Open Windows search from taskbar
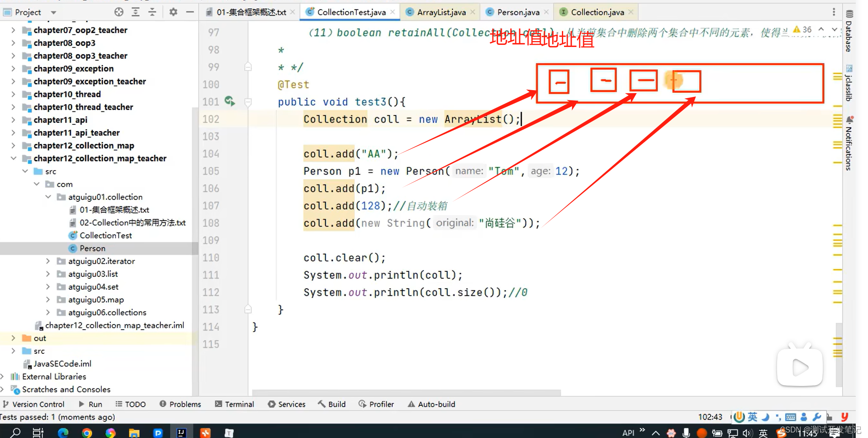This screenshot has height=438, width=868. coord(15,432)
